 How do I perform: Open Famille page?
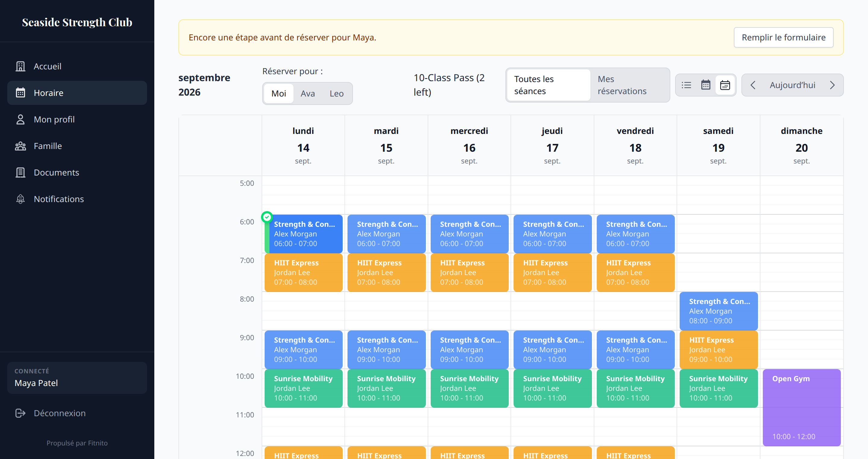[77, 146]
